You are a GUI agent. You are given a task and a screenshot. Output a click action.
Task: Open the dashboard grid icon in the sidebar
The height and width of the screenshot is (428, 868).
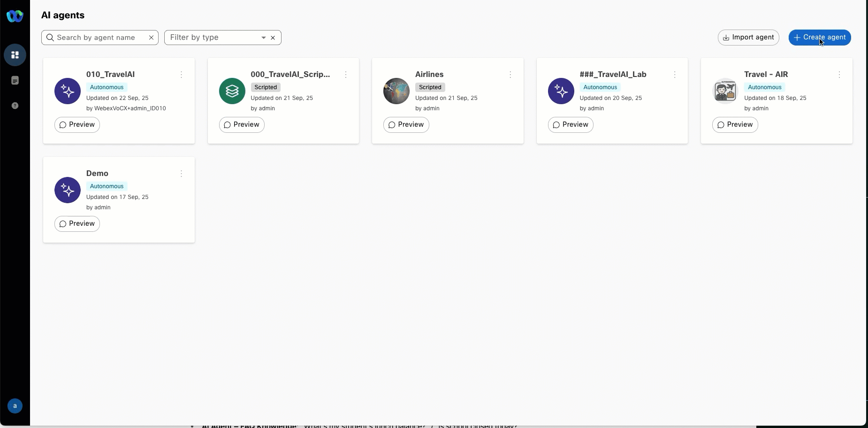pos(15,55)
